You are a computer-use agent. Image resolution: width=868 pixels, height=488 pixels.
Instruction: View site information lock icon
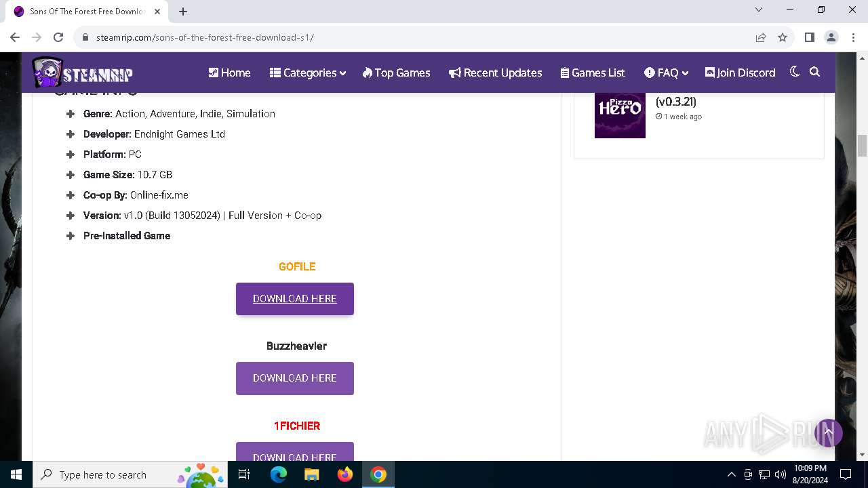(x=85, y=37)
